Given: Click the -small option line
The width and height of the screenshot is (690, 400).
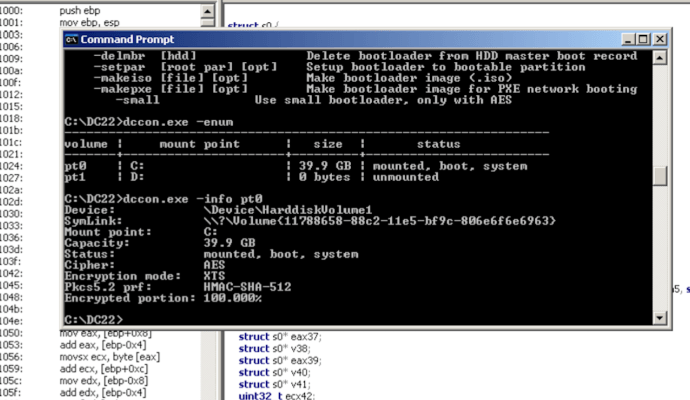Looking at the screenshot, I should [x=313, y=100].
